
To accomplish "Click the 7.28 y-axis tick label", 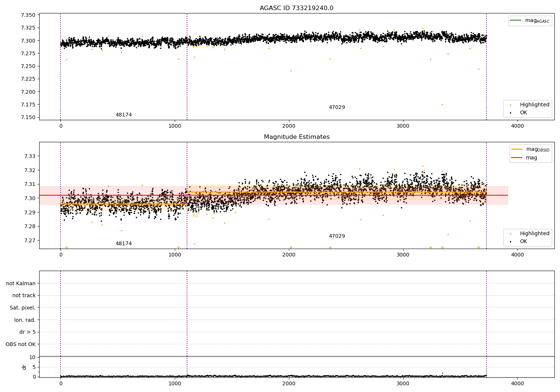I will (x=30, y=227).
